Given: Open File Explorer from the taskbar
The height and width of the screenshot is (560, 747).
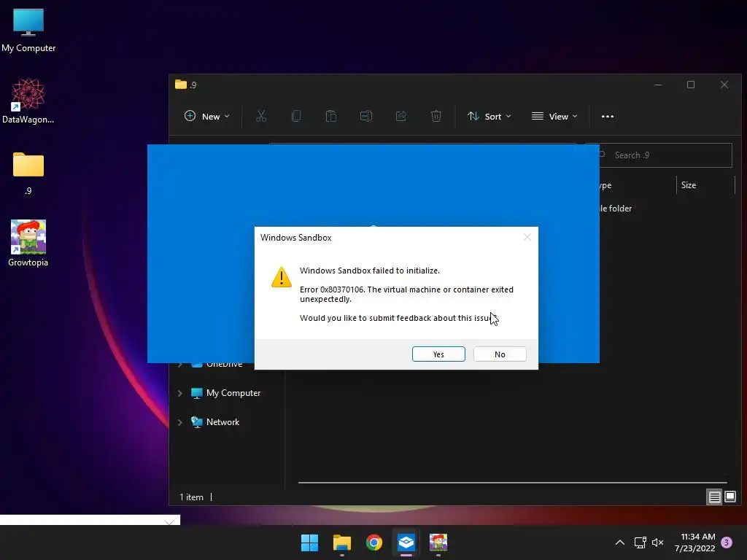Looking at the screenshot, I should (x=342, y=542).
